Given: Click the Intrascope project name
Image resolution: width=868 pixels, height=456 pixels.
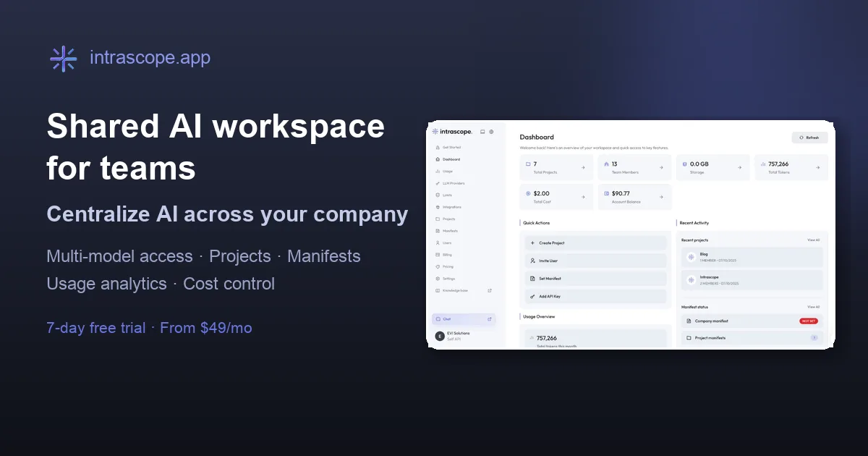Looking at the screenshot, I should pyautogui.click(x=710, y=276).
